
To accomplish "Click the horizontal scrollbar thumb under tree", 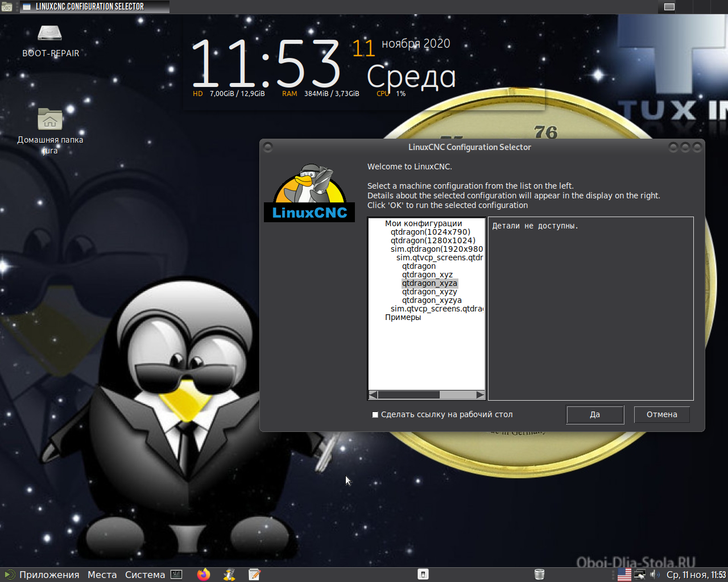I will [x=408, y=394].
